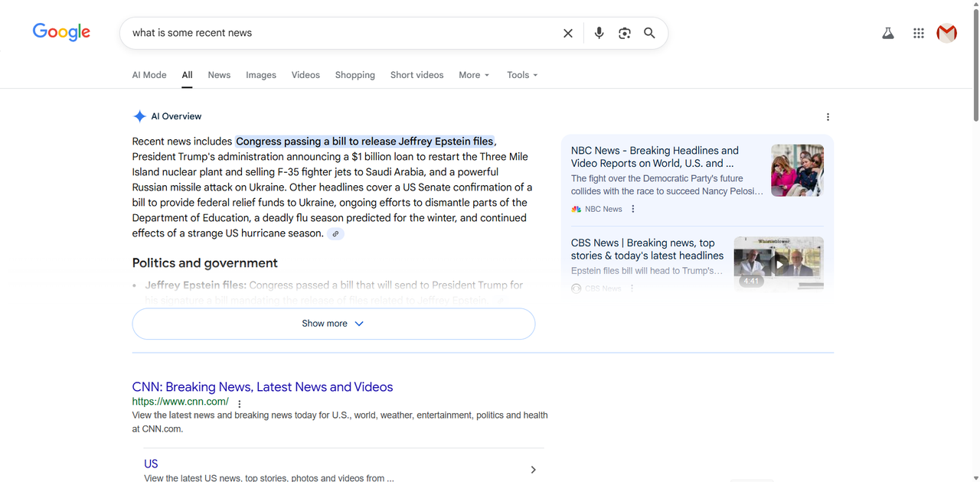The height and width of the screenshot is (482, 980).
Task: Open the Google apps grid icon
Action: point(919,33)
